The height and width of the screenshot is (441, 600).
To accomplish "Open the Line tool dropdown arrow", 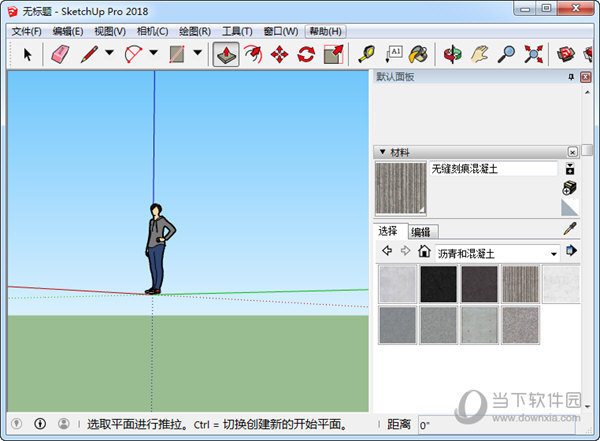I will 109,53.
